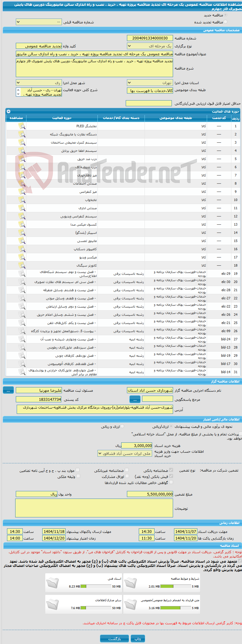Viewport: 242px width, 644px height.
Task: Open view icon for row 5 درب ضد حریق
Action: click(22, 159)
